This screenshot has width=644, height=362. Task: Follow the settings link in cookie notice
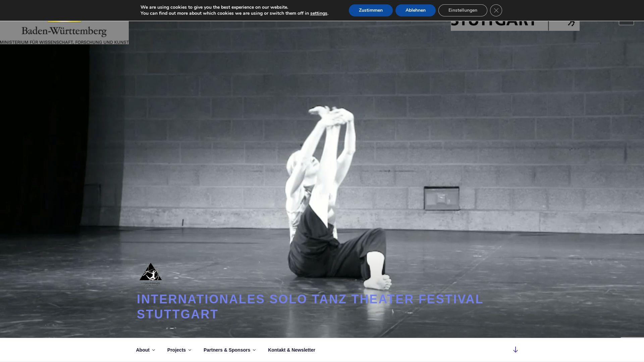click(319, 13)
